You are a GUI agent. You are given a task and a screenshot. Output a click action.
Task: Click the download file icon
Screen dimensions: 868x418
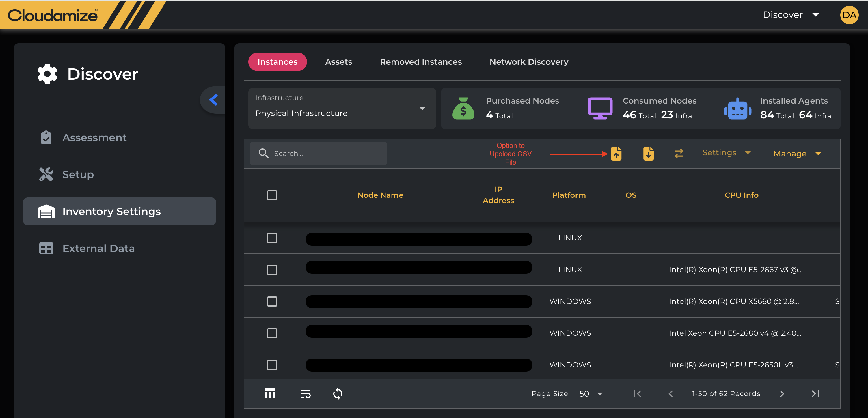pos(648,154)
